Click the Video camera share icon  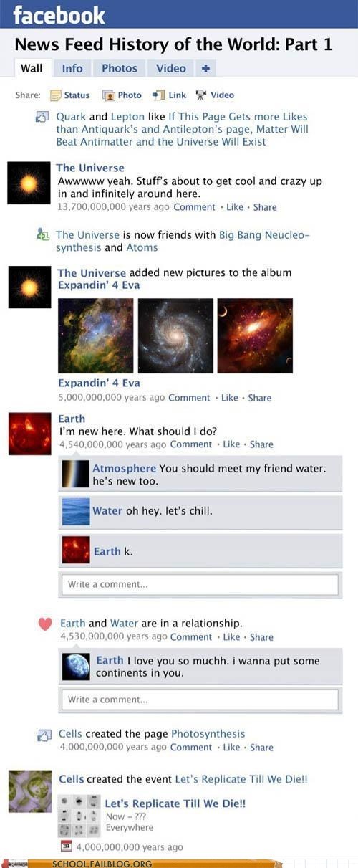coord(201,95)
